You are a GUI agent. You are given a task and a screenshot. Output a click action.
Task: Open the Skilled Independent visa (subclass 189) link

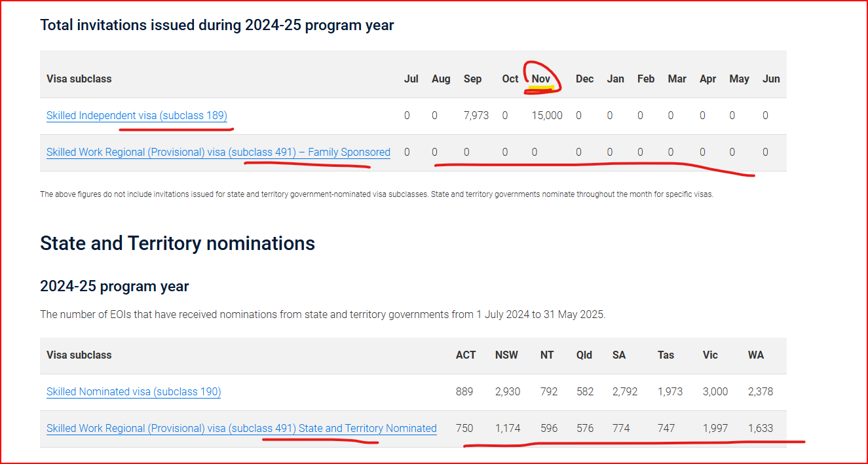pyautogui.click(x=137, y=116)
